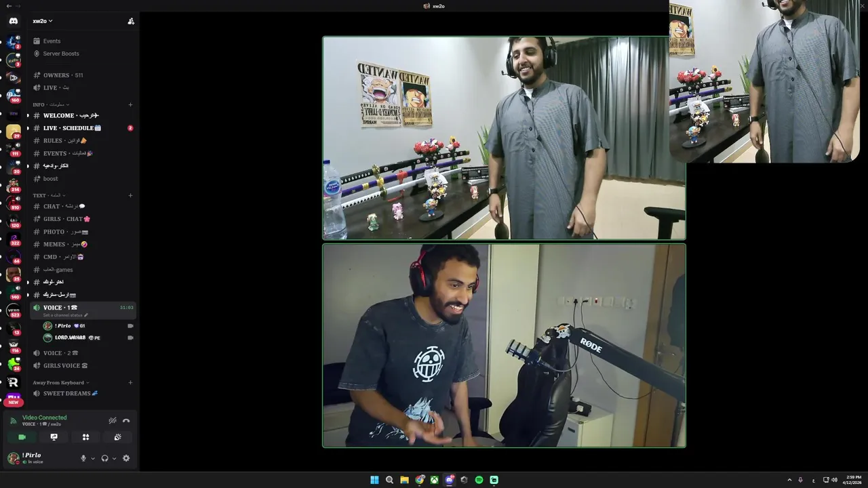Click camera icon next to LORD.WAHAB
This screenshot has width=868, height=488.
[130, 338]
